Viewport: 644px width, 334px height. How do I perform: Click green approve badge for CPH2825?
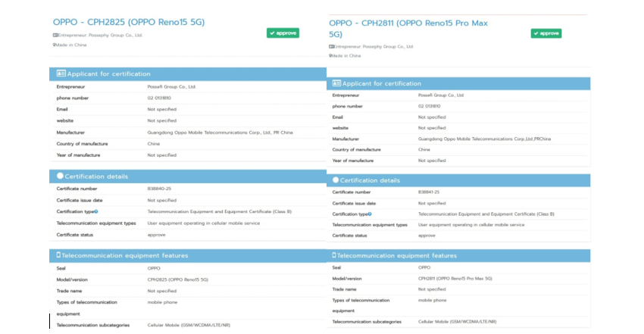283,33
